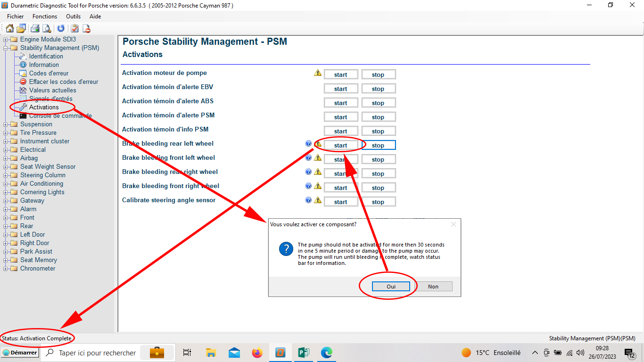Image resolution: width=644 pixels, height=362 pixels.
Task: Open Firefox from the taskbar
Action: point(257,352)
